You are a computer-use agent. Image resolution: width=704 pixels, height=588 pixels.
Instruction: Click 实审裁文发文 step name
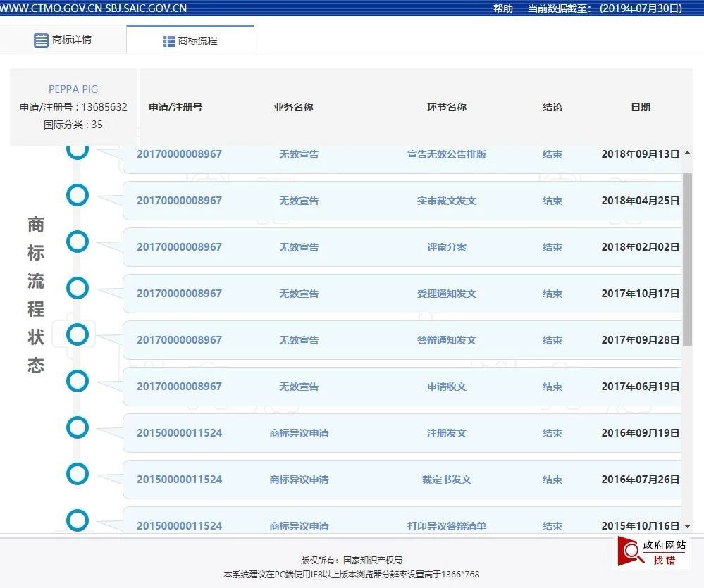tap(446, 201)
